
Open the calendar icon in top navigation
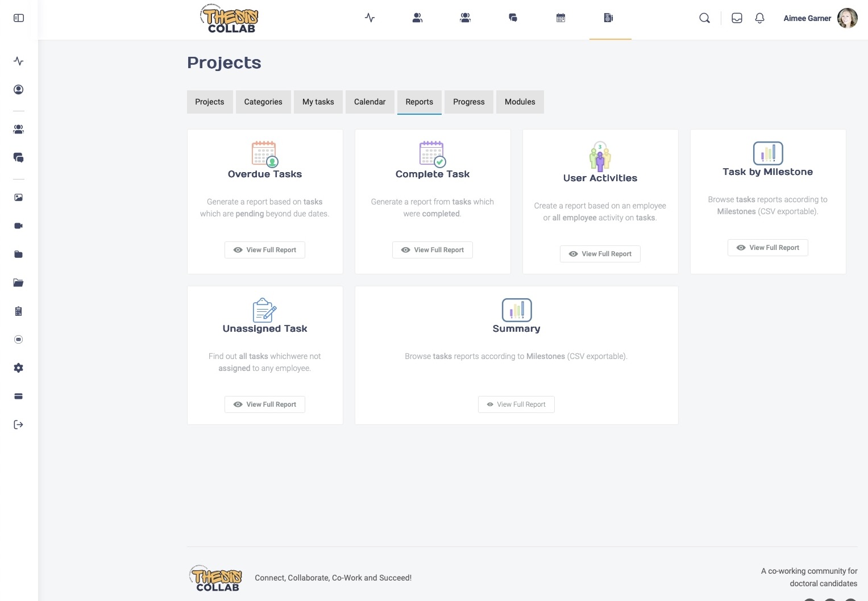pos(560,18)
